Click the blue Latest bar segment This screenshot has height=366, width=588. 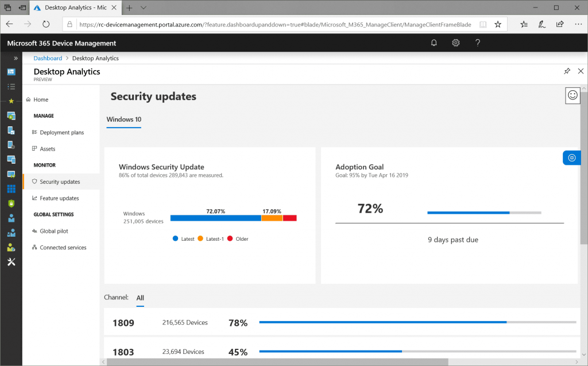pos(216,218)
